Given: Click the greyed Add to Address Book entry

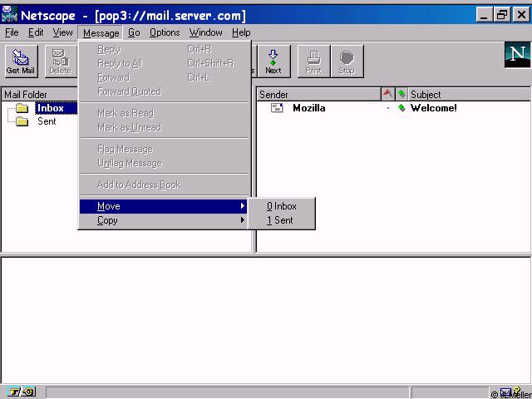Looking at the screenshot, I should pyautogui.click(x=163, y=185).
